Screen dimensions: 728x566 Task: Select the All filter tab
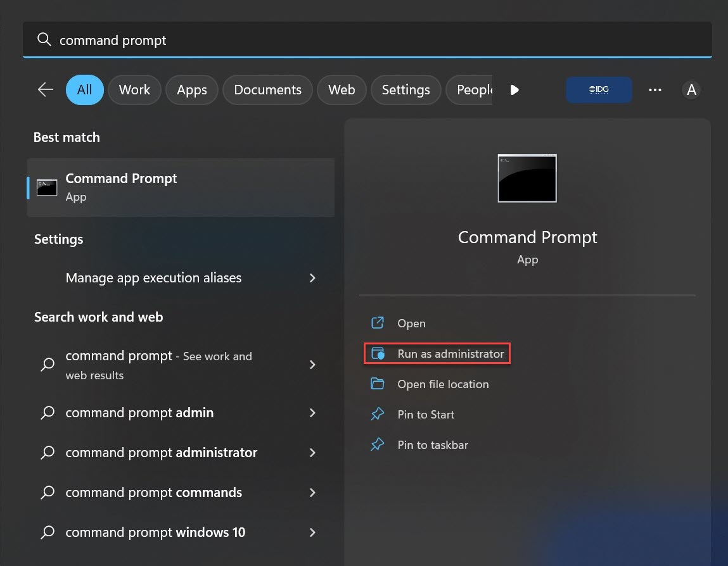pyautogui.click(x=84, y=89)
